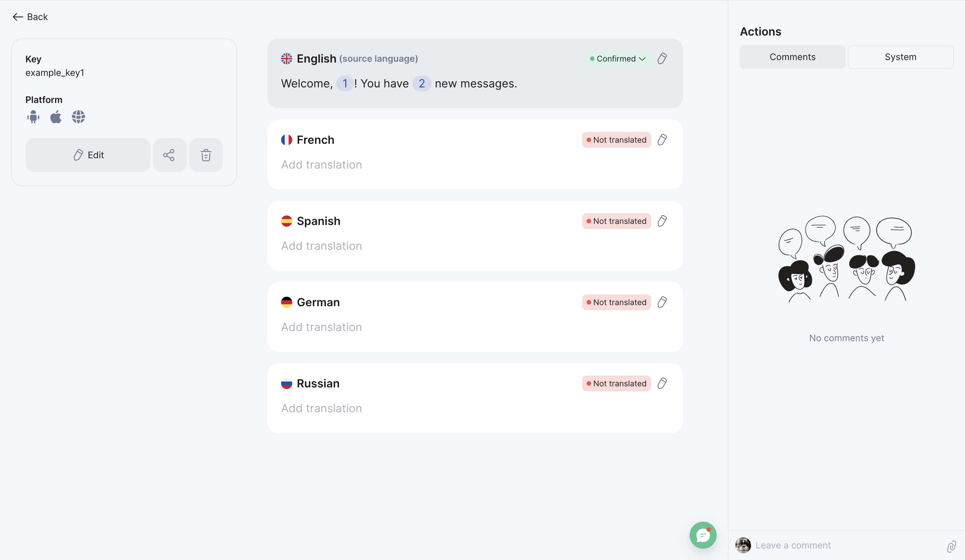Select the Web globe platform icon

[78, 117]
